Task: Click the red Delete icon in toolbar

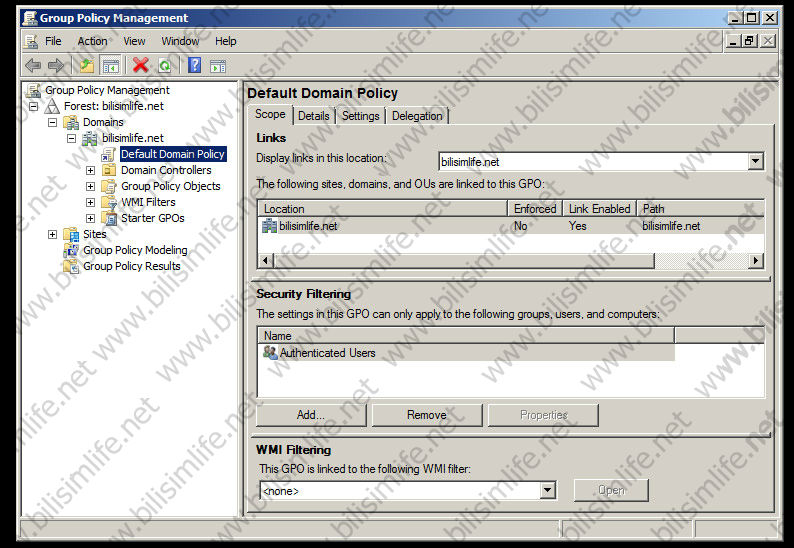Action: 140,66
